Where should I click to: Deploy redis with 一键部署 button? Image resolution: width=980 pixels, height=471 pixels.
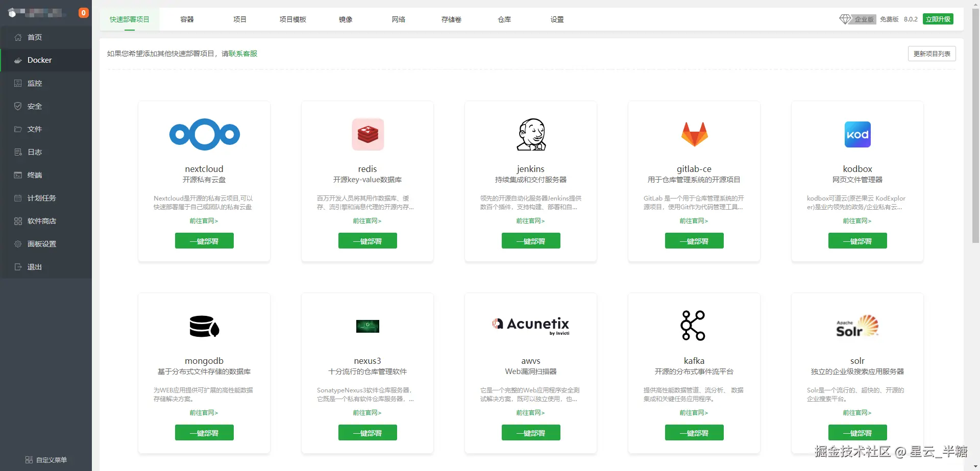click(367, 241)
